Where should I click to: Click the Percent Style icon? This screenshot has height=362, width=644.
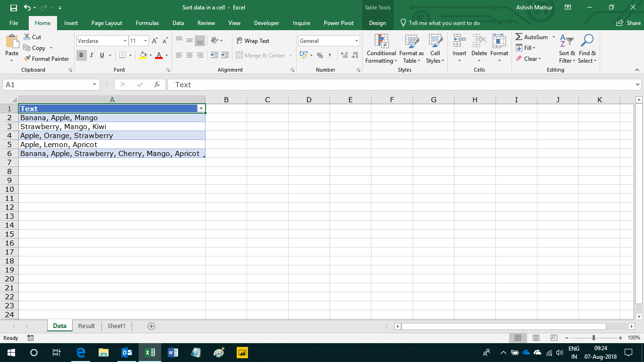coord(320,55)
